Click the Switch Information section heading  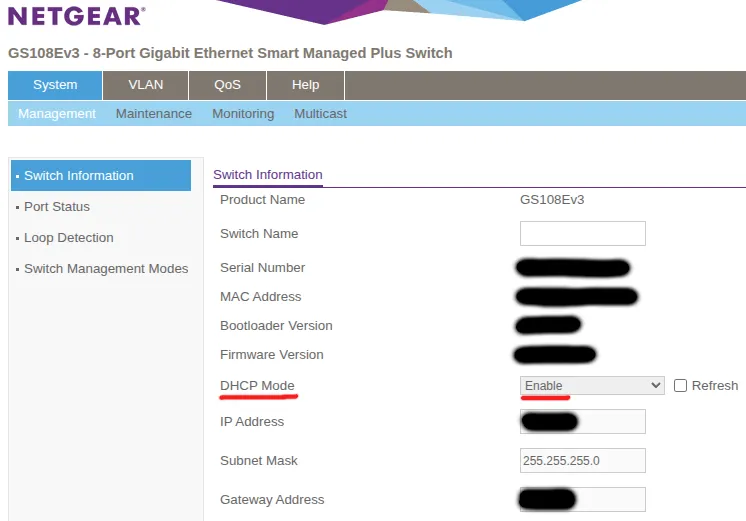[x=268, y=175]
